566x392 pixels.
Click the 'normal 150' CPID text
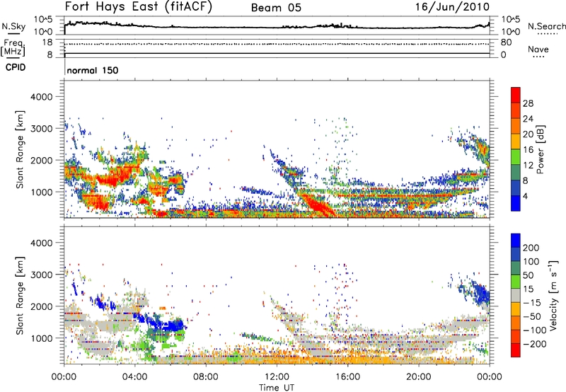pos(93,70)
